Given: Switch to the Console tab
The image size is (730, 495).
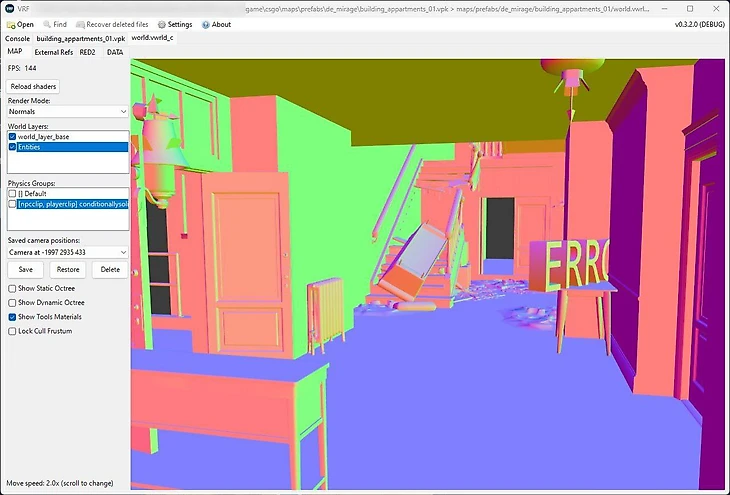Looking at the screenshot, I should pyautogui.click(x=17, y=38).
